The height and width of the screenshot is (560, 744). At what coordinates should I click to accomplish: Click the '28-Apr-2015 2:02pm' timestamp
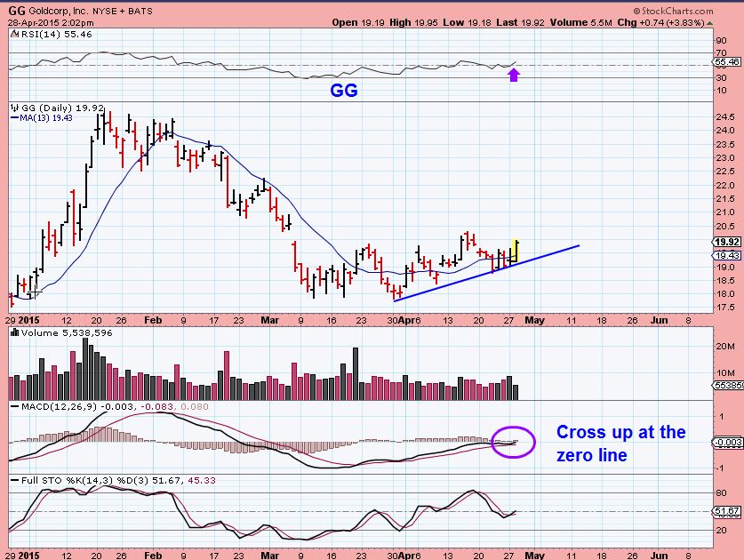tap(51, 23)
